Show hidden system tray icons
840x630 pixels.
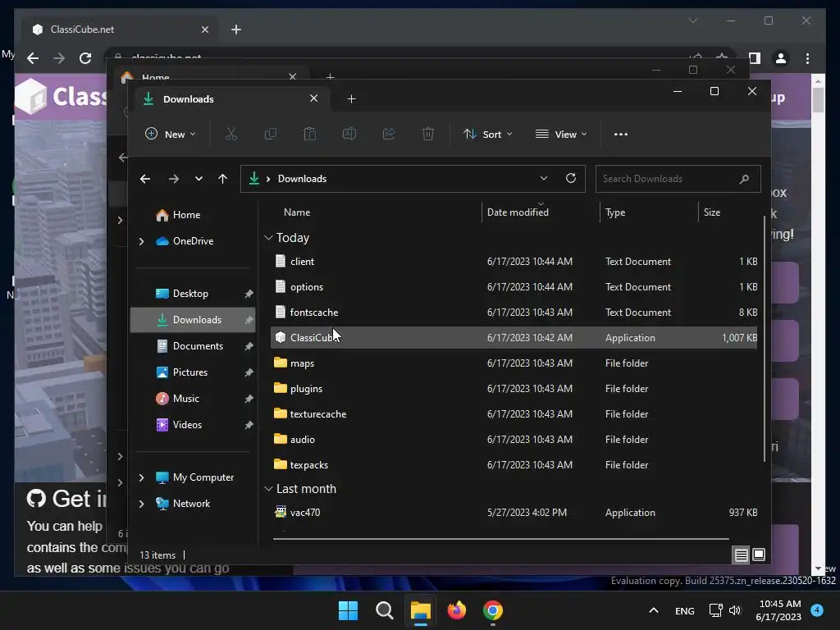(654, 610)
